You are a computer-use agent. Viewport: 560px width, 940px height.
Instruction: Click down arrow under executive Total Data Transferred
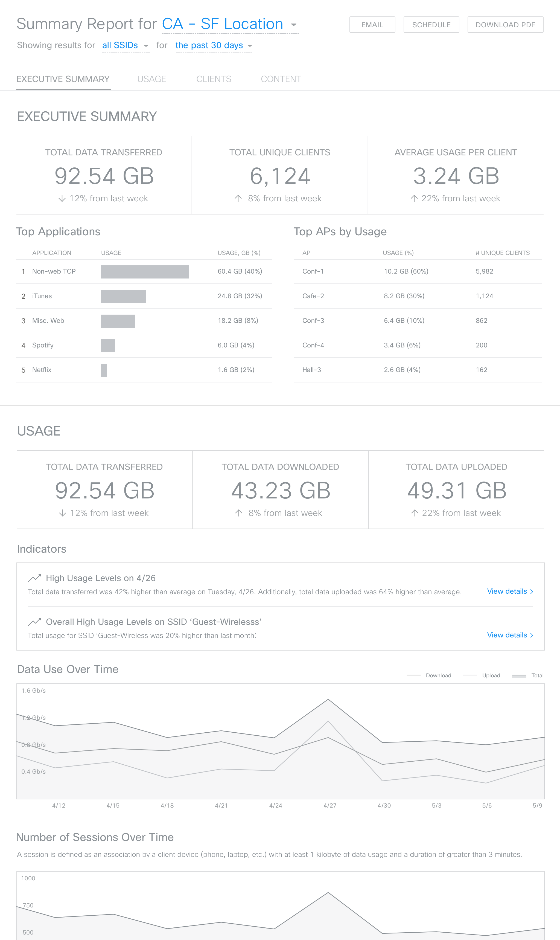[62, 198]
